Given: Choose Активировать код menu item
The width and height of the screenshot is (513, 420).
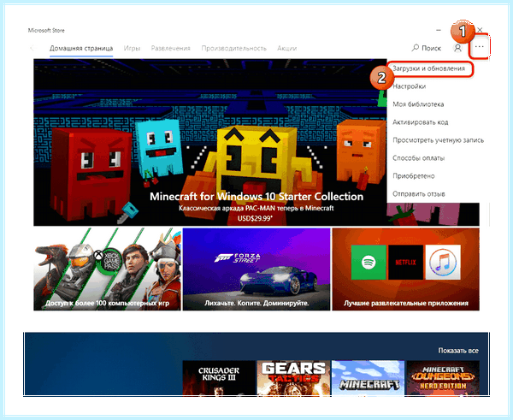Looking at the screenshot, I should point(420,122).
